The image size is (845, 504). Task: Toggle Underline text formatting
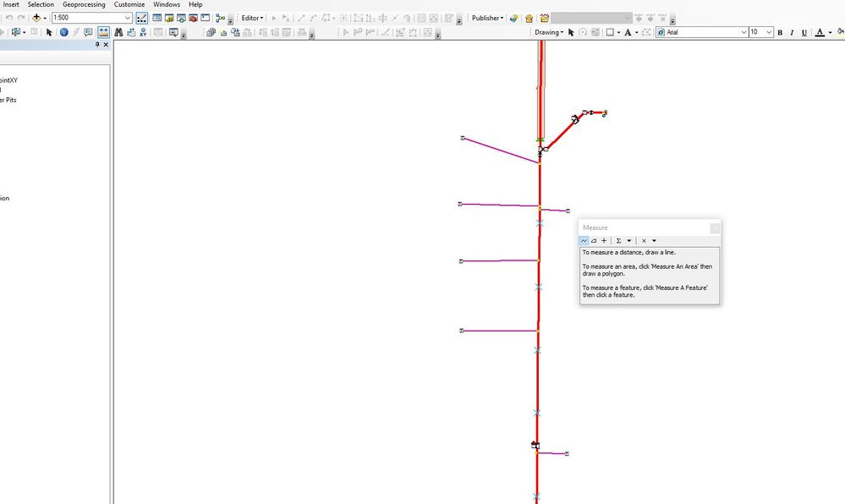coord(804,32)
